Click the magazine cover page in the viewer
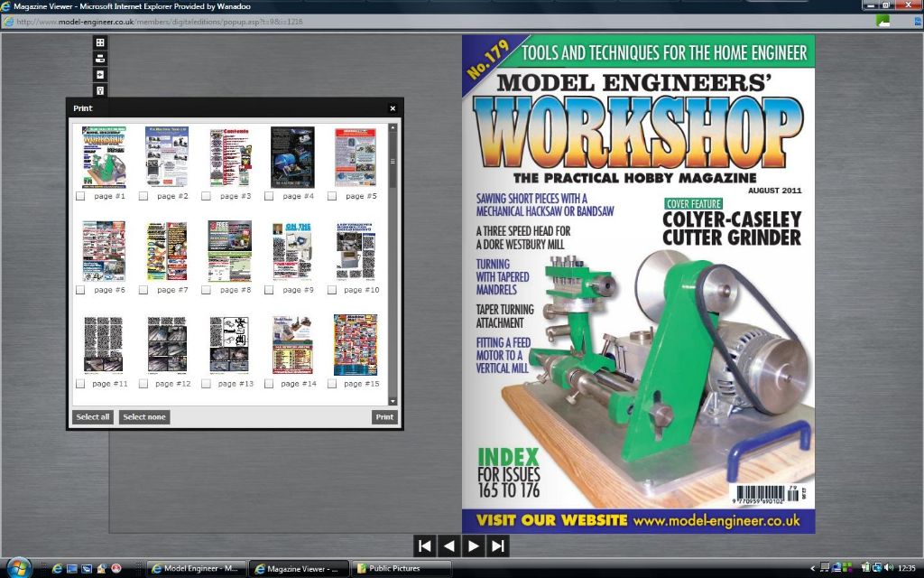Screen dimensions: 924x578 tap(638, 284)
